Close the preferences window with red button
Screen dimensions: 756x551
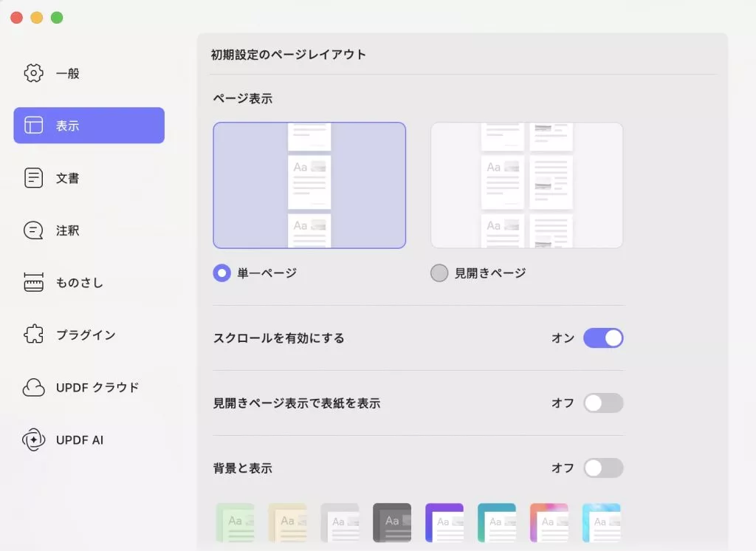(17, 18)
